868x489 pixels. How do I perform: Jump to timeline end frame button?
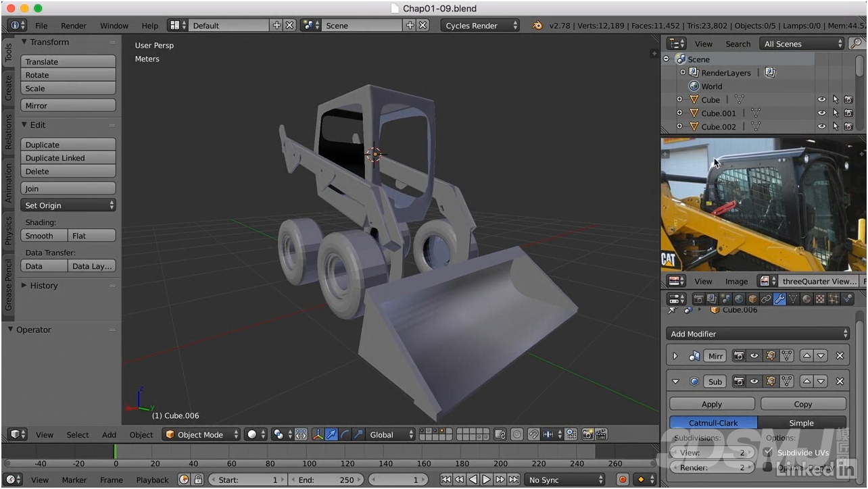click(514, 480)
